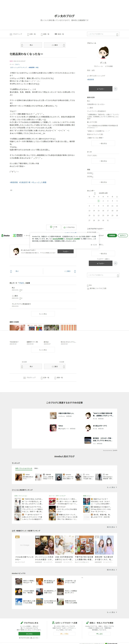Open the lilallan ranking blog entry
The width and height of the screenshot is (129, 644).
25,477
